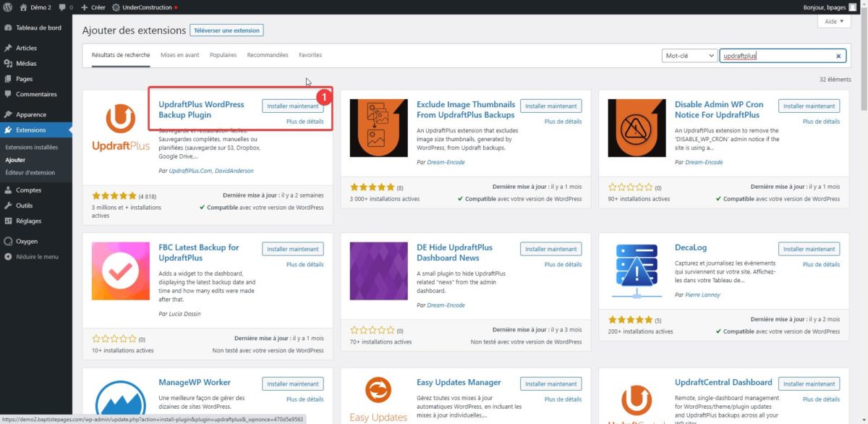Install DE Hide UpdraftPlus Dashboard News

[x=551, y=249]
